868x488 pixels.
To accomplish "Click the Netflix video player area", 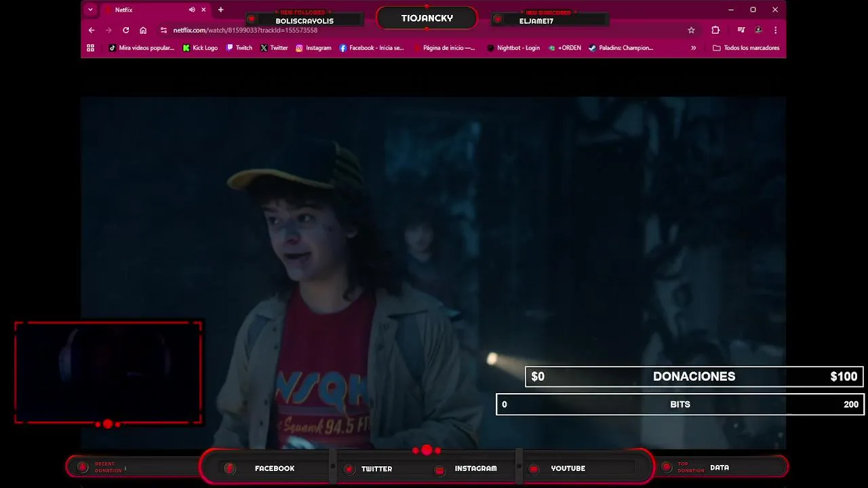I will click(433, 272).
